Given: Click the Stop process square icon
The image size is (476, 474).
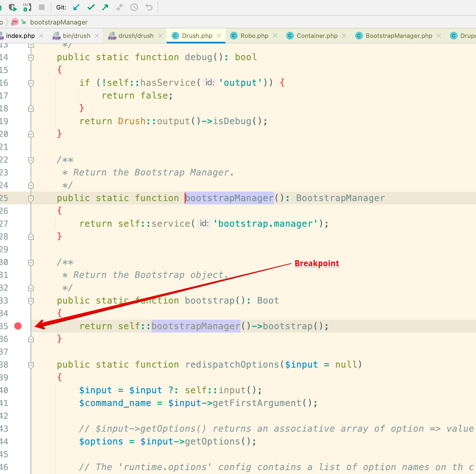Looking at the screenshot, I should click(42, 7).
